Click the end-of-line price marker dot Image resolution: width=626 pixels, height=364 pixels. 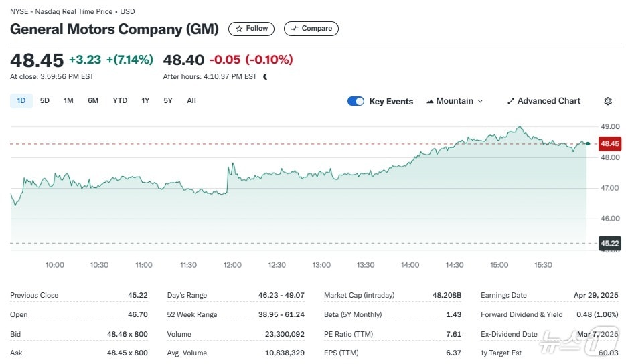587,143
